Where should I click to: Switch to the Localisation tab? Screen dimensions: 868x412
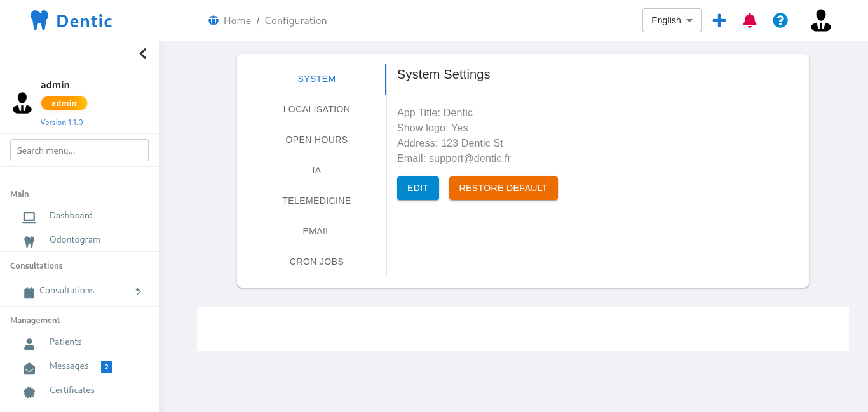tap(316, 109)
